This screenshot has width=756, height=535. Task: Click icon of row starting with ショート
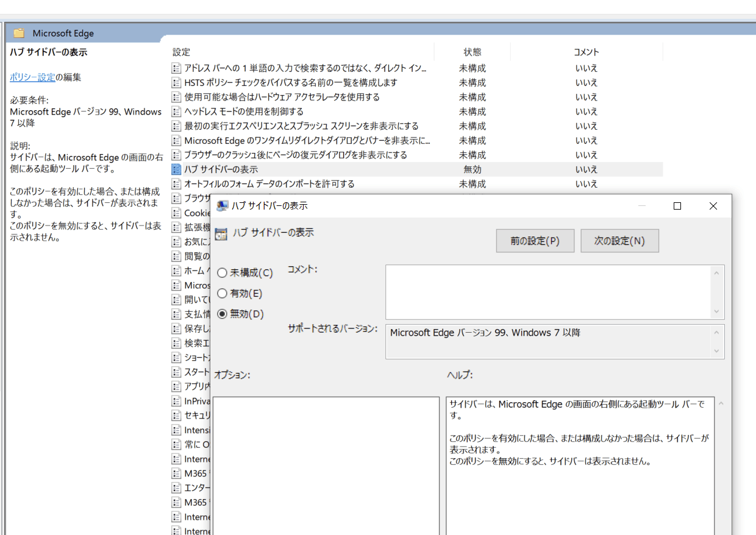coord(177,357)
